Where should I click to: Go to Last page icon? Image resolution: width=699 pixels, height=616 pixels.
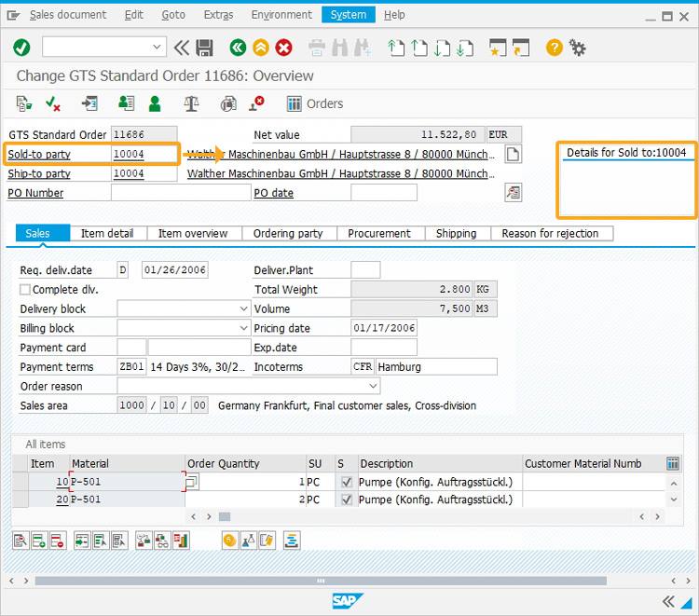click(x=465, y=48)
